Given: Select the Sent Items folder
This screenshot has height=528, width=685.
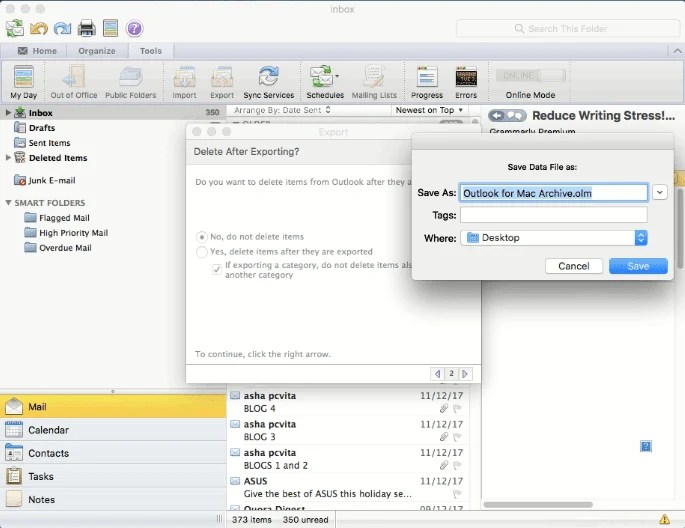Looking at the screenshot, I should 49,143.
